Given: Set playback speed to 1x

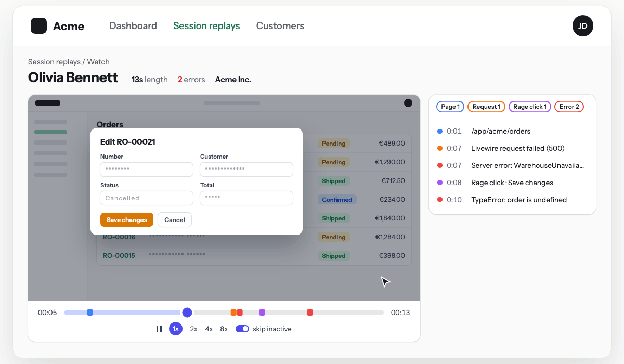Looking at the screenshot, I should [176, 329].
